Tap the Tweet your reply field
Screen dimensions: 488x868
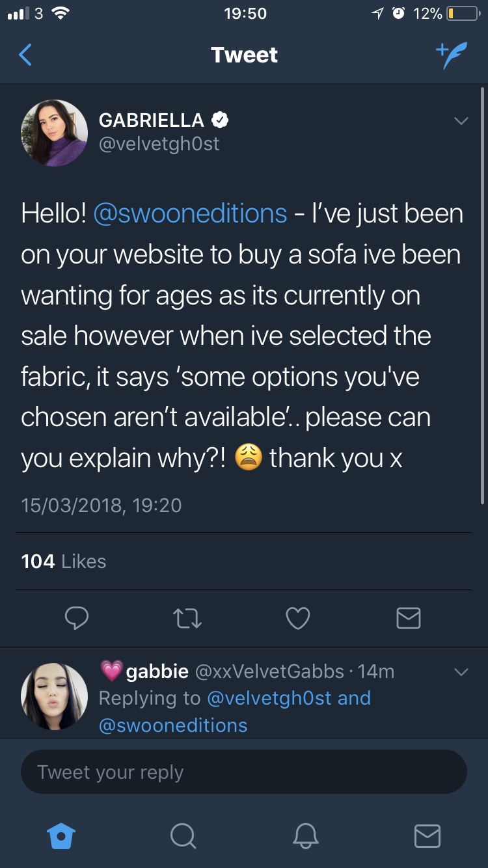(x=244, y=772)
